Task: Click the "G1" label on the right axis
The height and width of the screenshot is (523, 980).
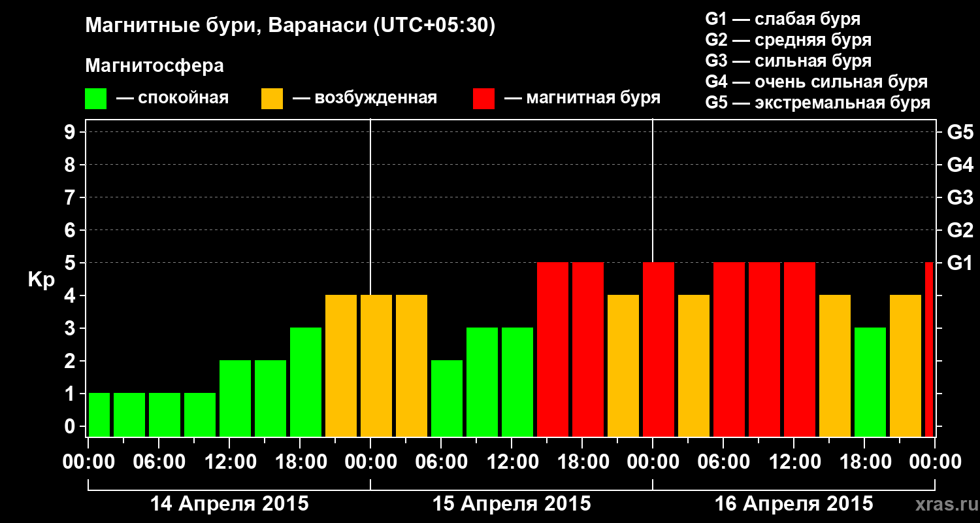Action: point(960,263)
